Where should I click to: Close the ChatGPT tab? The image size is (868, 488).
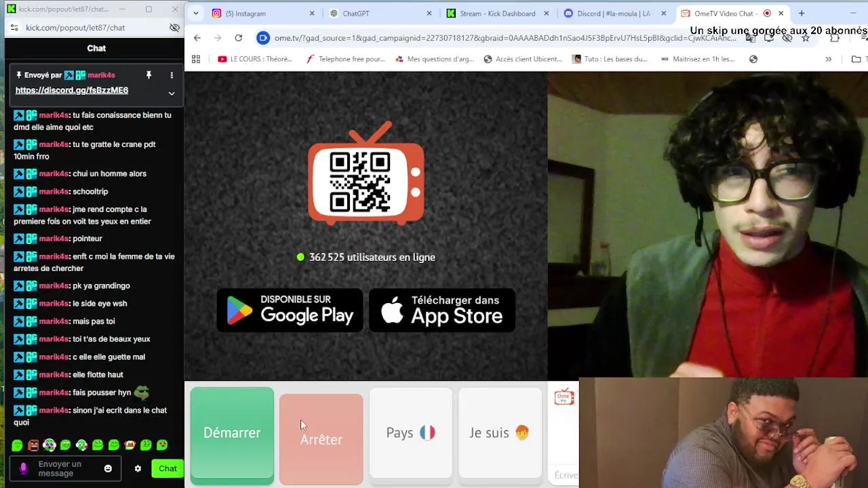[429, 14]
